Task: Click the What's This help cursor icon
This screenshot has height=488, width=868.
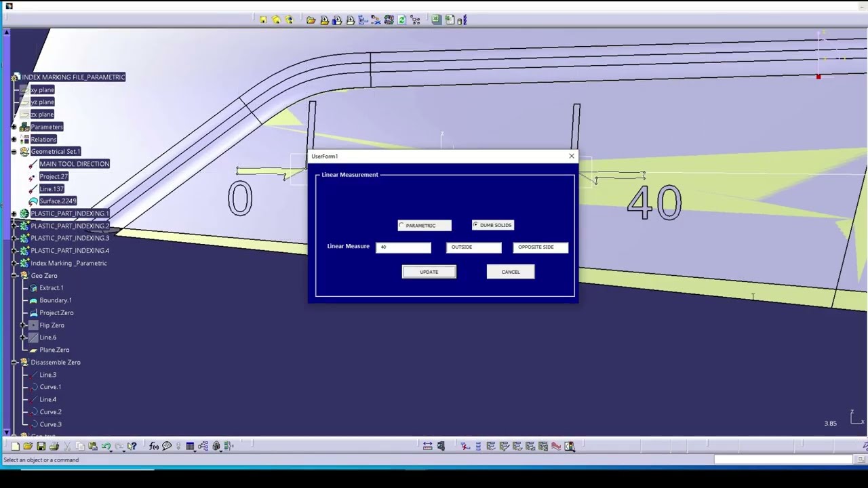Action: click(x=132, y=446)
